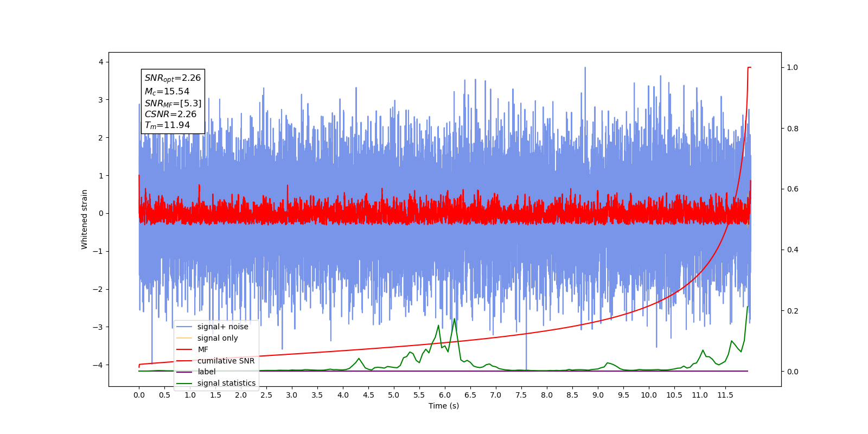Click the 3.0 tick on the time axis
This screenshot has height=434, width=868.
(292, 395)
